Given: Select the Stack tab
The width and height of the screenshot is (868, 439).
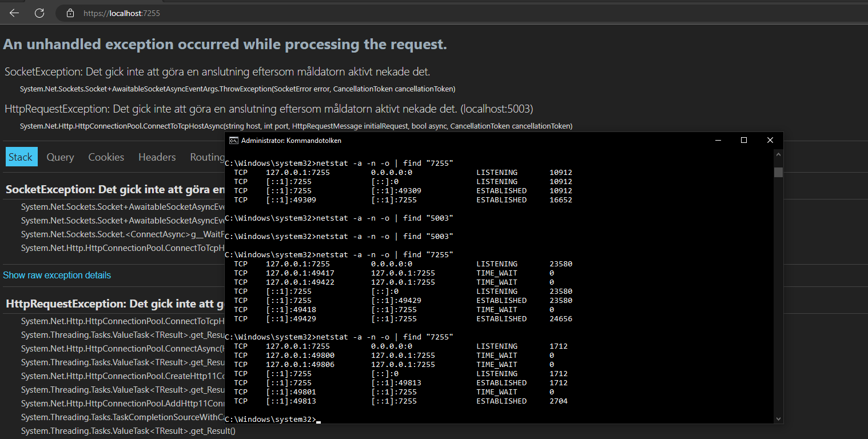Looking at the screenshot, I should pyautogui.click(x=21, y=157).
